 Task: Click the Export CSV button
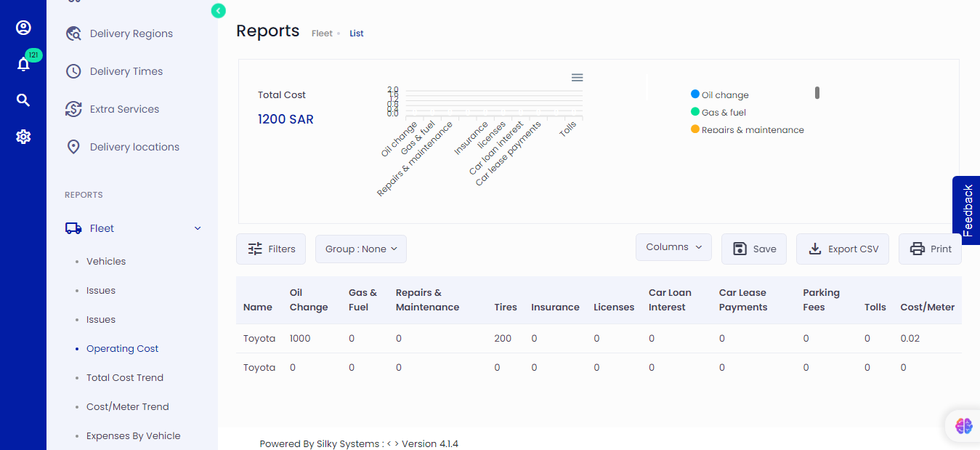[842, 248]
